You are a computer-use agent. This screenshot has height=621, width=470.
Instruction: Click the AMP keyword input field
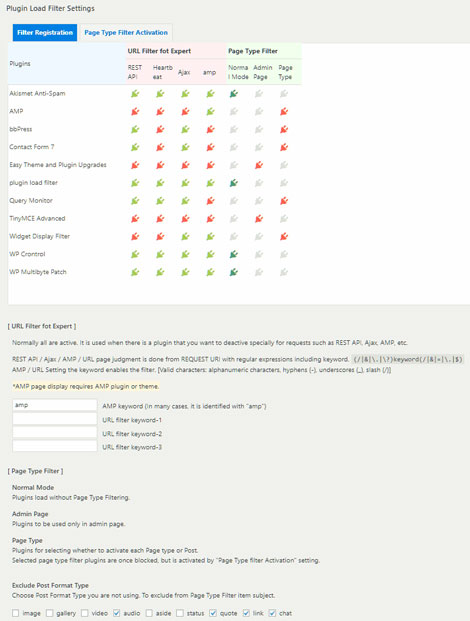click(55, 405)
